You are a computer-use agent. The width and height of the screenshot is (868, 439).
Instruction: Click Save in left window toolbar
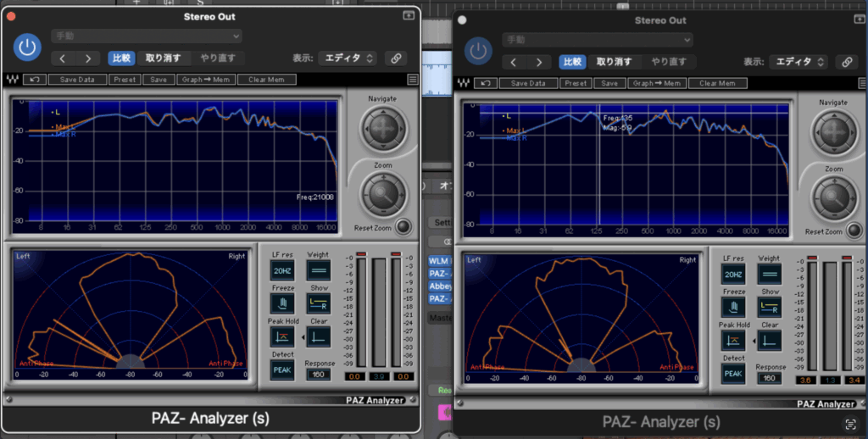(159, 80)
